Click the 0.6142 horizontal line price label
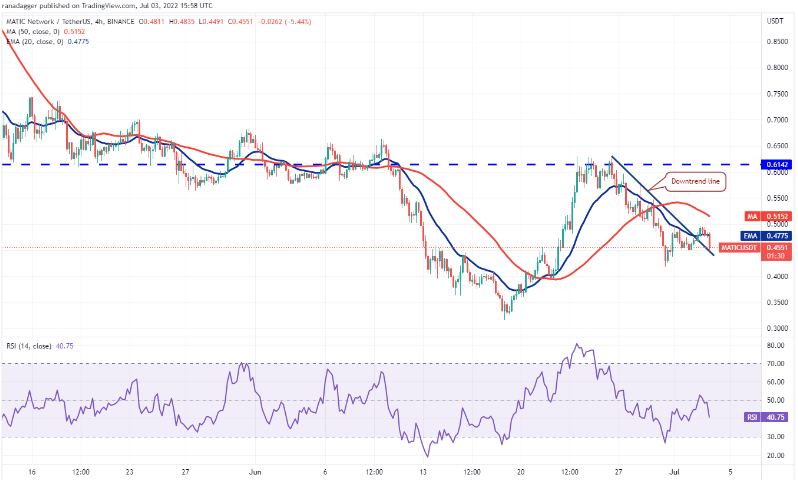Screen dimensions: 798x480 (x=776, y=164)
